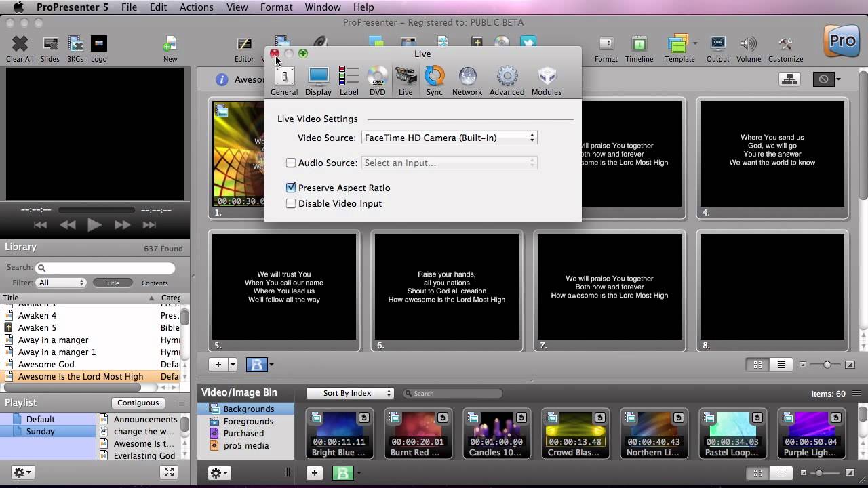Open Library gear action menu
The height and width of the screenshot is (488, 868).
(22, 472)
